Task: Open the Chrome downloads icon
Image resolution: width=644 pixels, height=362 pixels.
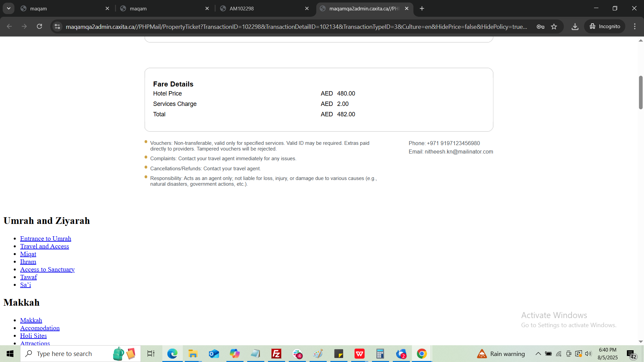Action: [575, 26]
